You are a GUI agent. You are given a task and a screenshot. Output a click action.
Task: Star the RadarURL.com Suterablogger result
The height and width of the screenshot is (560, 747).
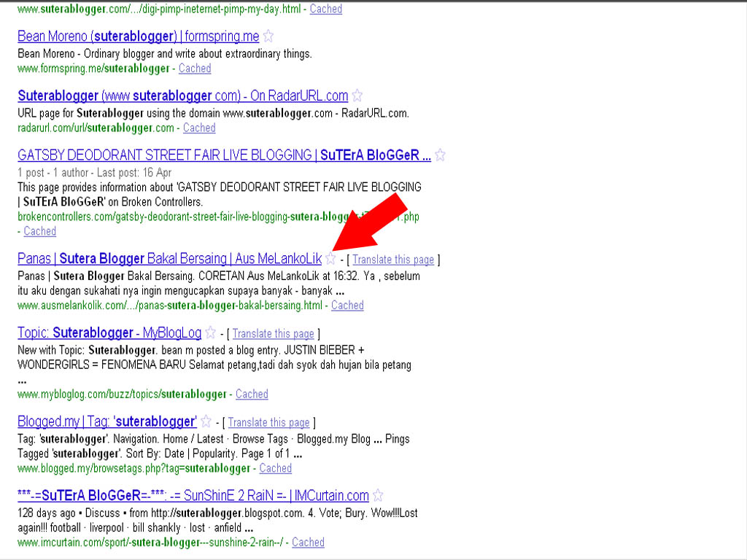(x=357, y=96)
